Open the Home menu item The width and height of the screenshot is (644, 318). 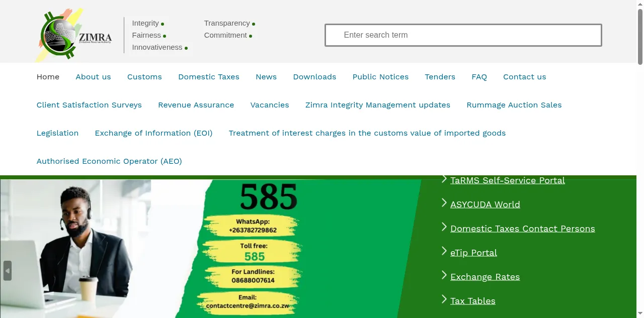[48, 77]
